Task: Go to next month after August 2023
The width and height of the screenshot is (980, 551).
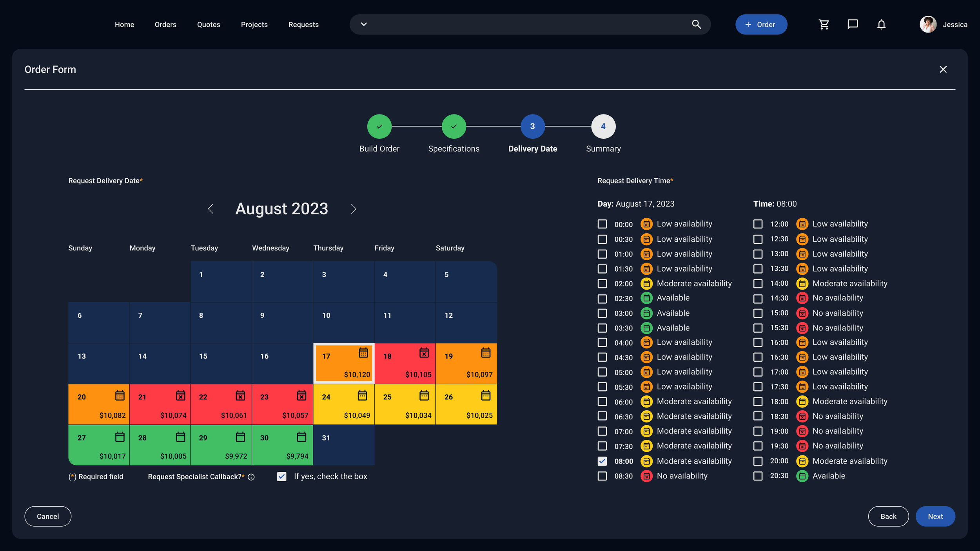Action: pos(353,209)
